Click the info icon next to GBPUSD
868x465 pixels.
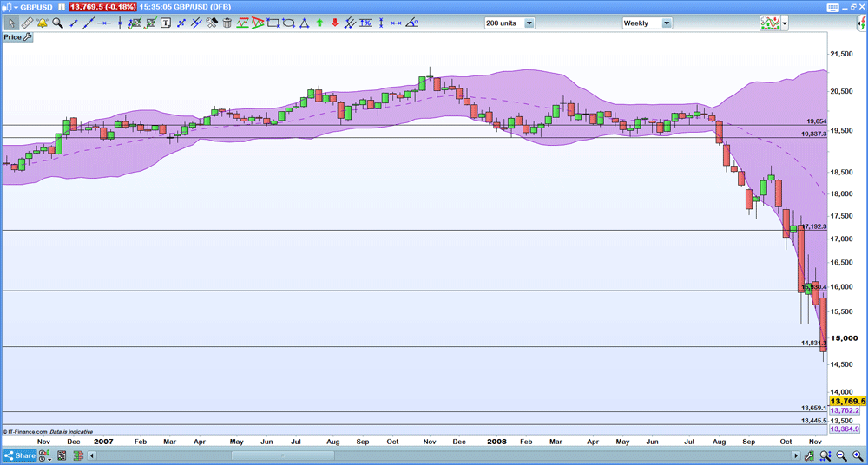61,8
